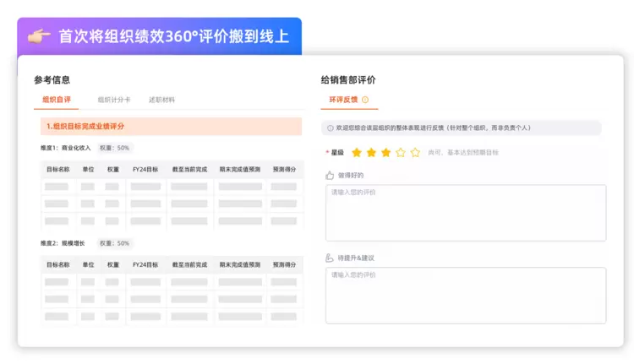Select the 述职材料 tab
Screen dimensions: 634x364
pos(161,100)
